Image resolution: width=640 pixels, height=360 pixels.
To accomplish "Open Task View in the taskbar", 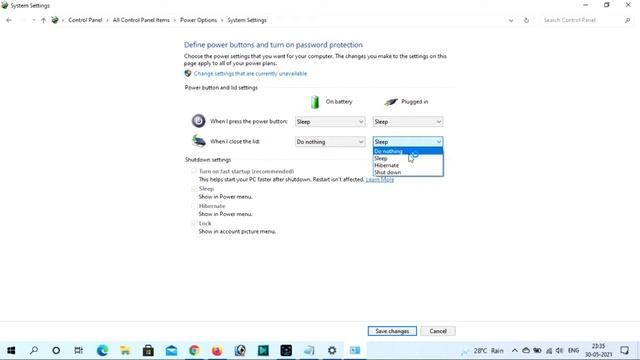I will coord(79,350).
